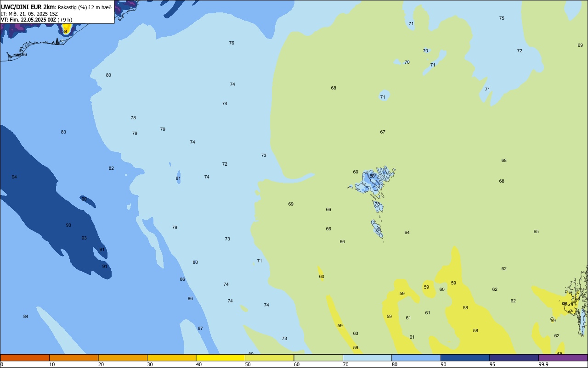Click the humidity value '83' on the map
Viewport: 588px width, 368px height.
pyautogui.click(x=63, y=132)
